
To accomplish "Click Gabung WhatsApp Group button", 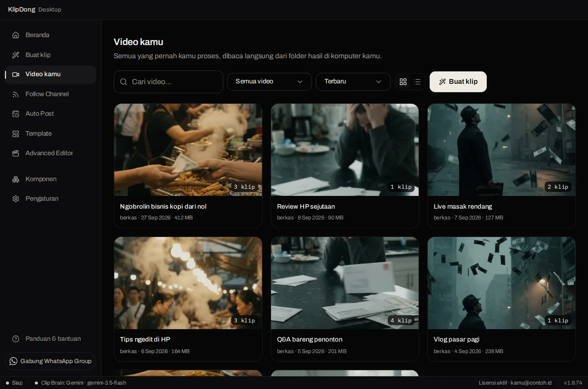I will pos(51,361).
